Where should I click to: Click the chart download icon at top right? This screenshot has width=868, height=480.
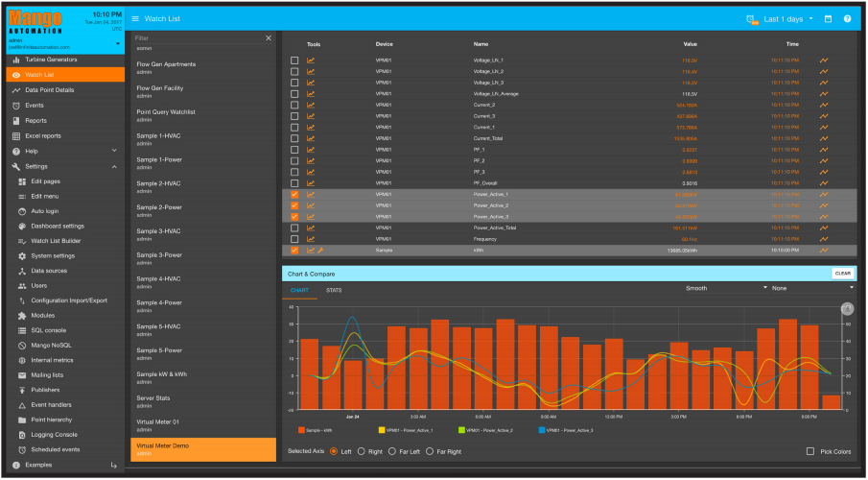pos(847,309)
